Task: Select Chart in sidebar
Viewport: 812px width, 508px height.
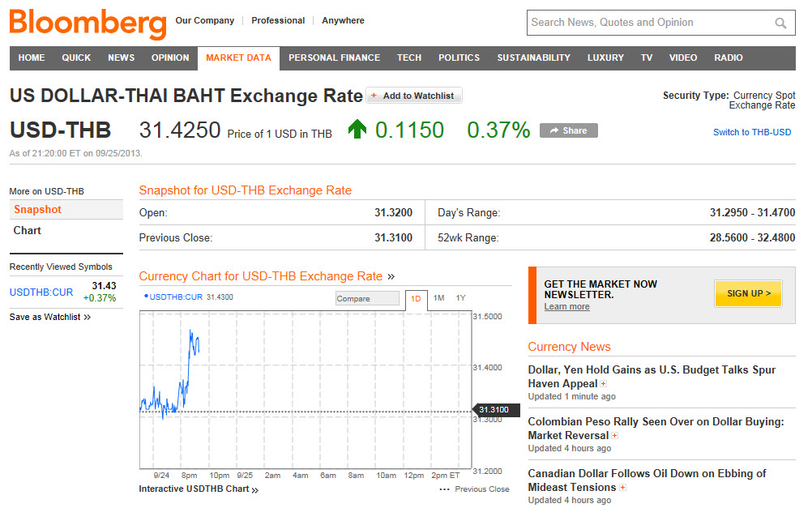Action: [27, 231]
